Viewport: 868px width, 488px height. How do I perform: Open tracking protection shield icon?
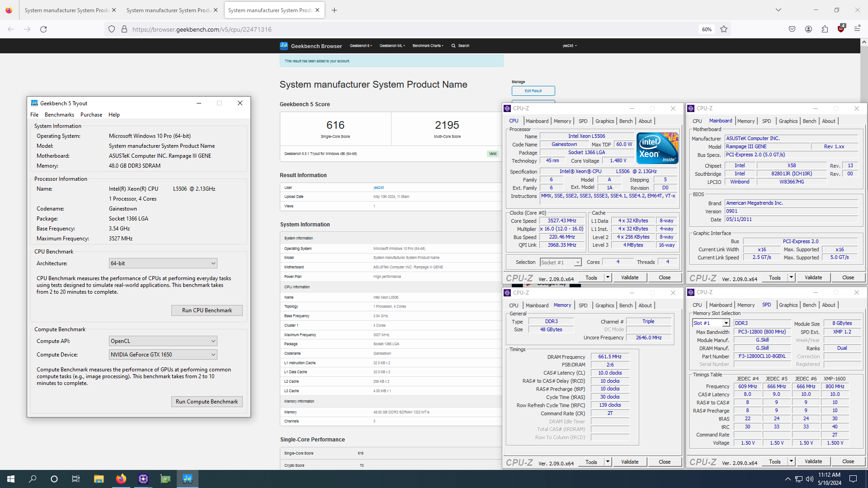coord(112,29)
